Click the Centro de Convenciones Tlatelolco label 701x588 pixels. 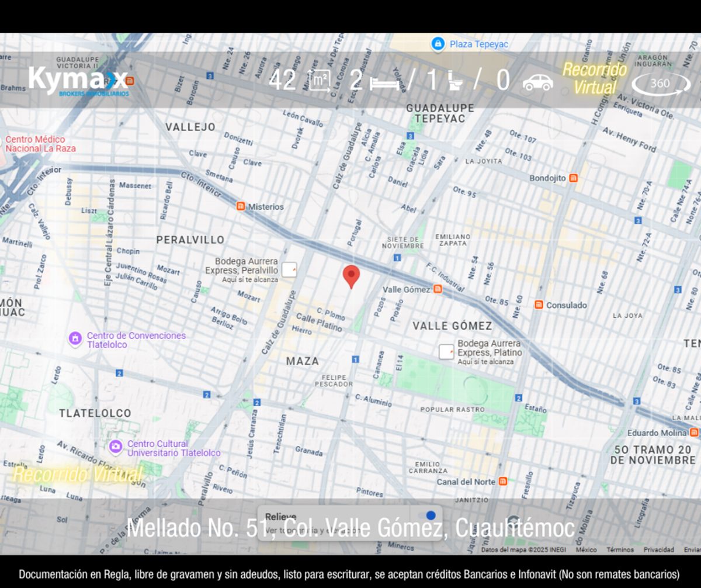[136, 340]
